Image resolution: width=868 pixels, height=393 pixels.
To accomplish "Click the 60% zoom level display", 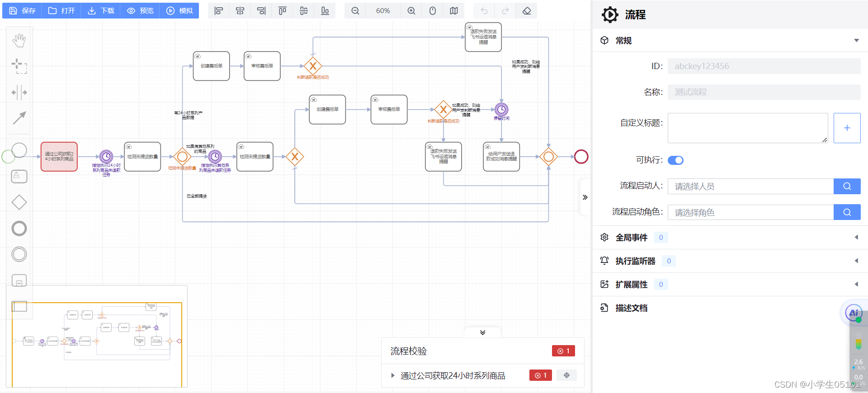I will (x=383, y=11).
